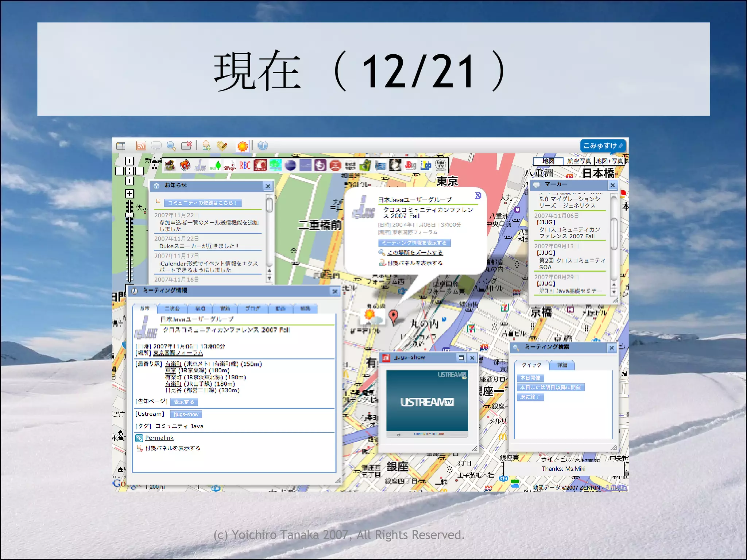
Task: Play the USTREAM video thumbnail
Action: click(x=427, y=401)
